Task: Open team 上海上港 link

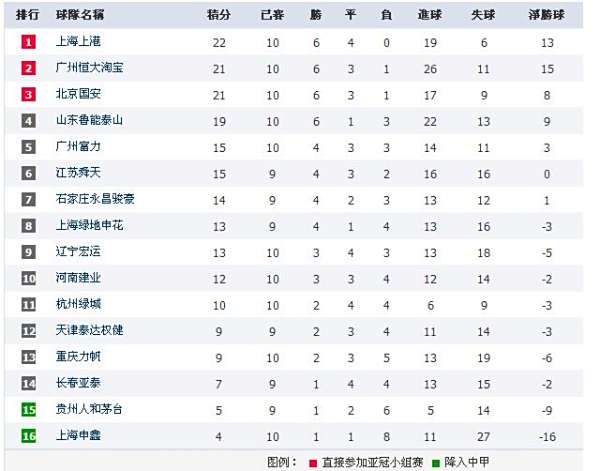Action: [x=78, y=41]
